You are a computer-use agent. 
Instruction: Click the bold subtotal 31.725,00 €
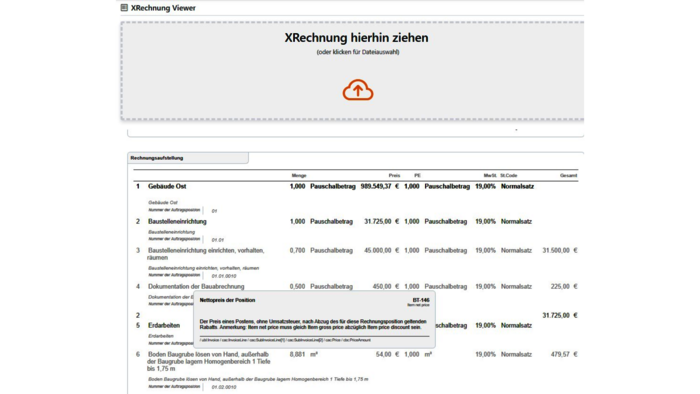pos(560,315)
